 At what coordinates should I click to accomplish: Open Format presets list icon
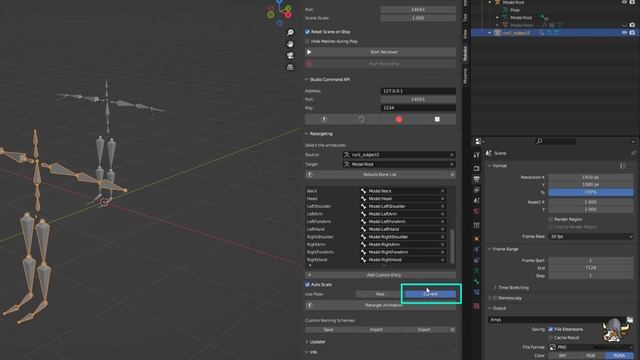pyautogui.click(x=623, y=166)
